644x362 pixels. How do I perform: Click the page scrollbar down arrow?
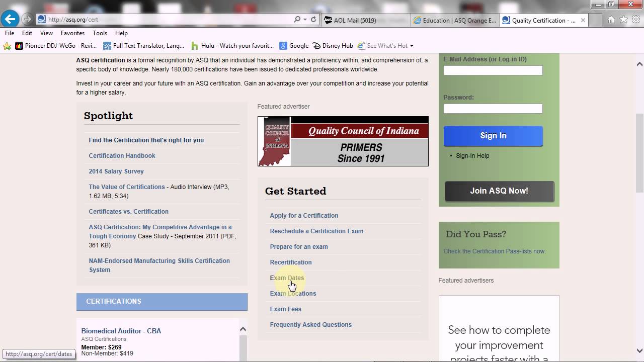[639, 350]
